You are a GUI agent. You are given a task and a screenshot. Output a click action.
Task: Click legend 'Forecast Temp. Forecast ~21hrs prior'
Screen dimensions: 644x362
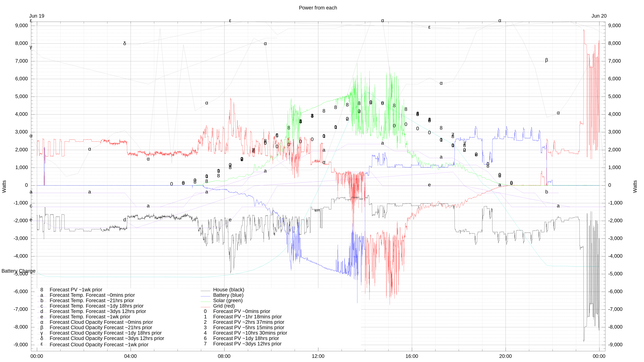click(x=92, y=301)
